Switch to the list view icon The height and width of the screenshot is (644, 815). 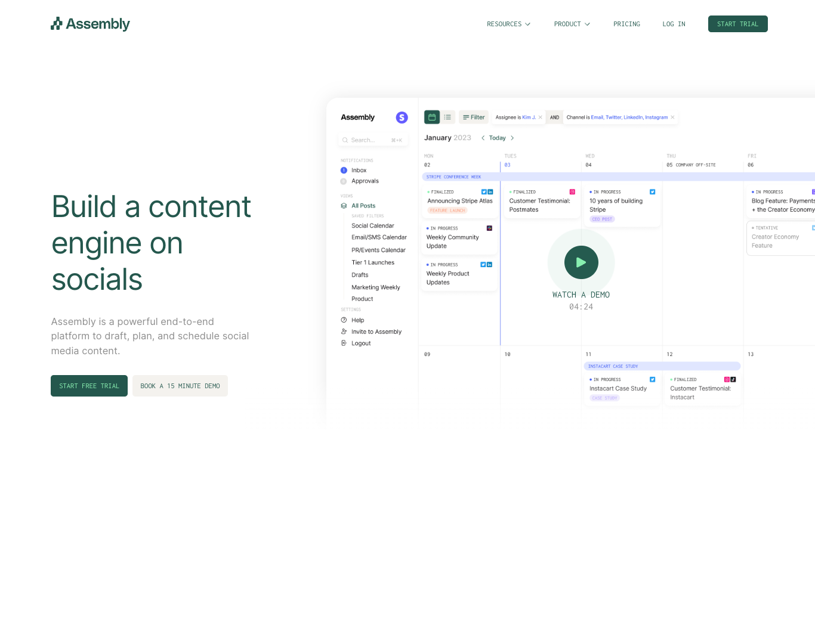447,117
